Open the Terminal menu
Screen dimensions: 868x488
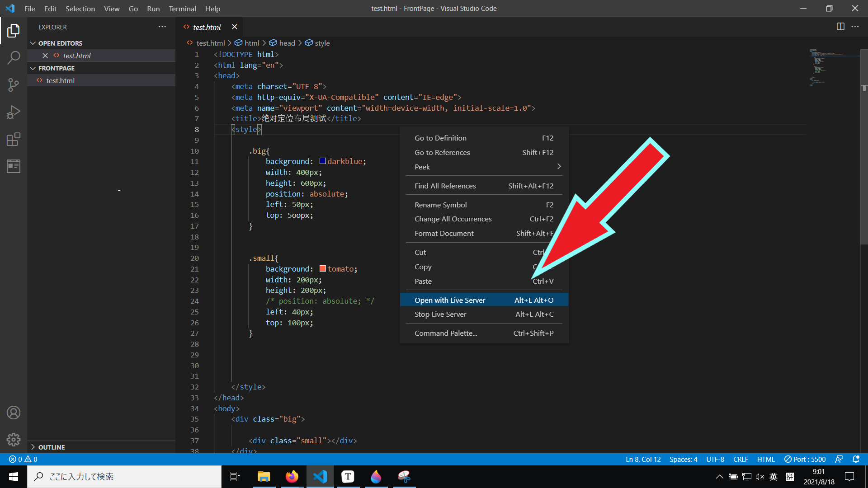pos(183,9)
